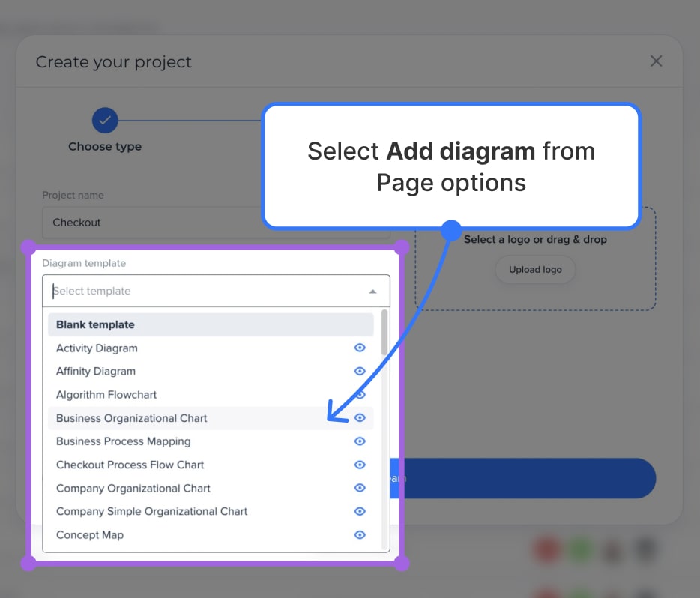Choose Algorithm Flowchart template option

point(106,395)
